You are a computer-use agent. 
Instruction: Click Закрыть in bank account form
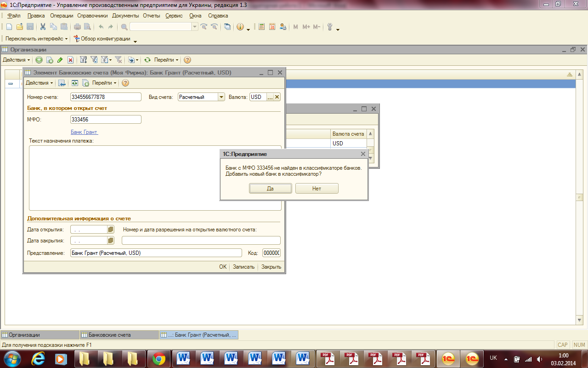(271, 267)
